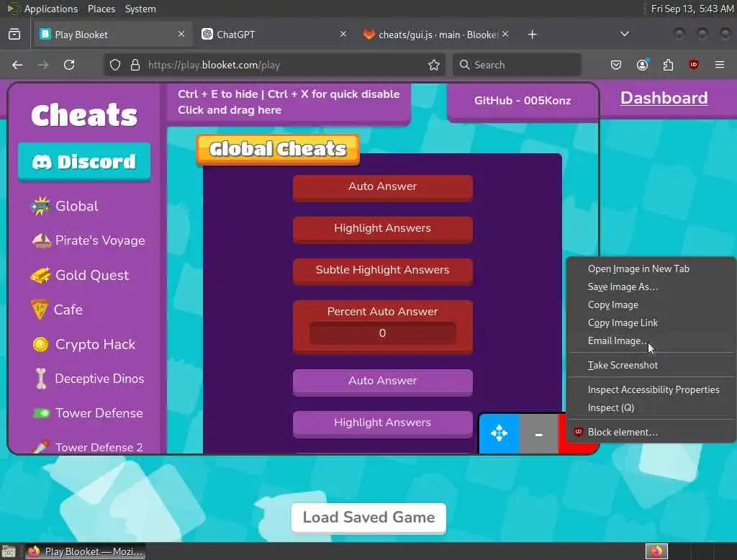
Task: Choose Inspect (Q) menu entry
Action: pyautogui.click(x=651, y=407)
